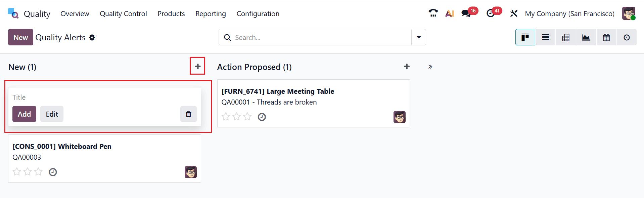Viewport: 644px width, 198px height.
Task: Click the Add button for new alert
Action: [x=24, y=114]
